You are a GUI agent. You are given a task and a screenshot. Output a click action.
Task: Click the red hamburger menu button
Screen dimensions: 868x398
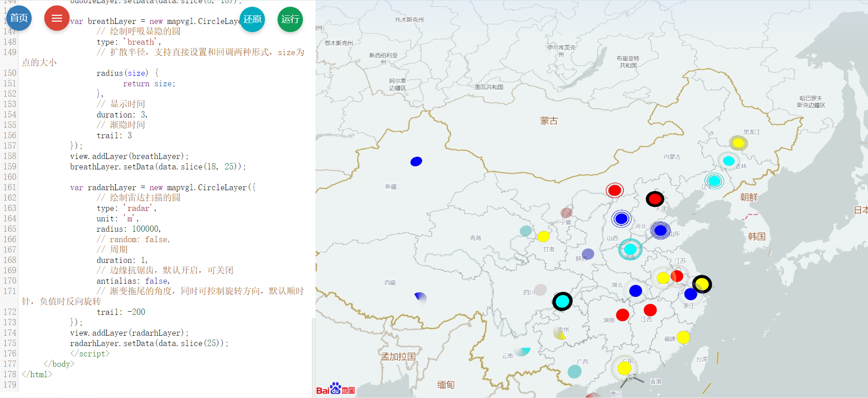[x=57, y=19]
